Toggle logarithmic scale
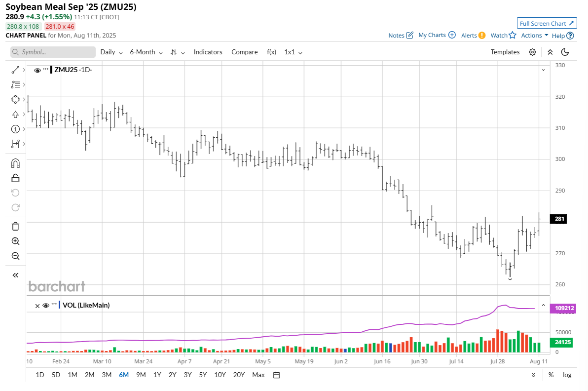The width and height of the screenshot is (588, 391). pos(567,375)
